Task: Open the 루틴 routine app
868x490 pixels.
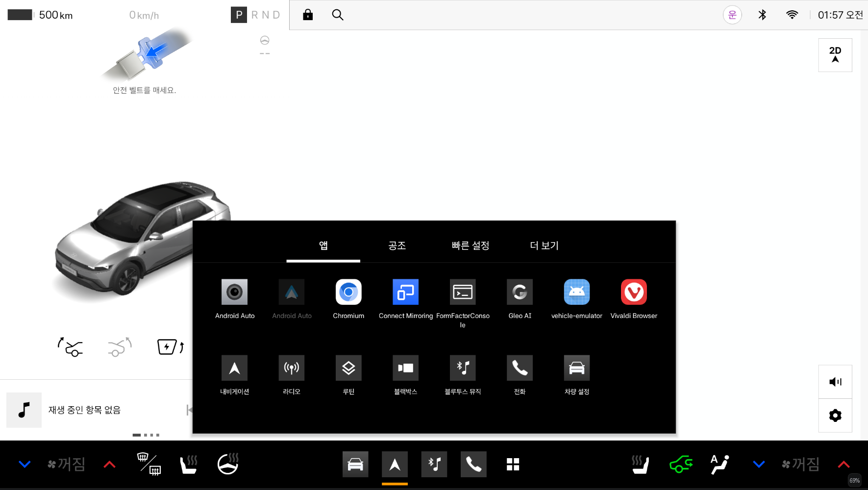Action: (348, 368)
